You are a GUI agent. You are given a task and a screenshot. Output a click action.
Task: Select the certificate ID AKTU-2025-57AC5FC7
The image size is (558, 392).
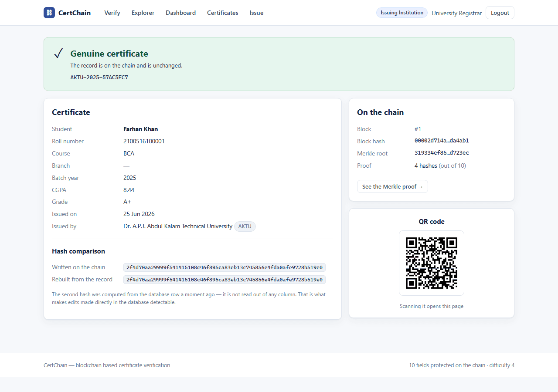point(99,78)
